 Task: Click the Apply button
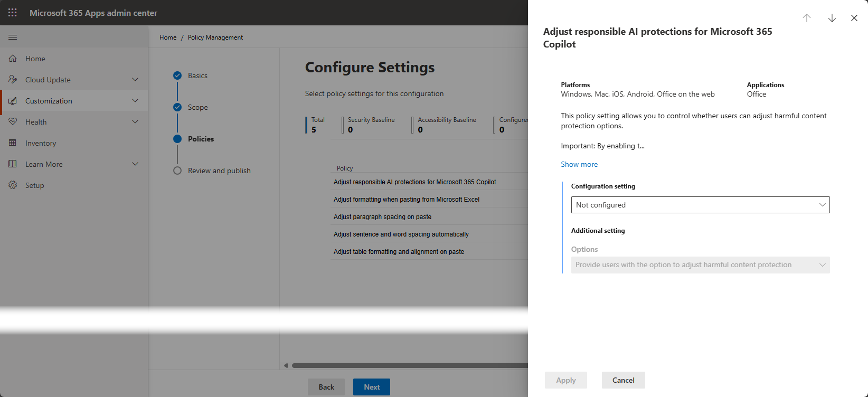[566, 380]
